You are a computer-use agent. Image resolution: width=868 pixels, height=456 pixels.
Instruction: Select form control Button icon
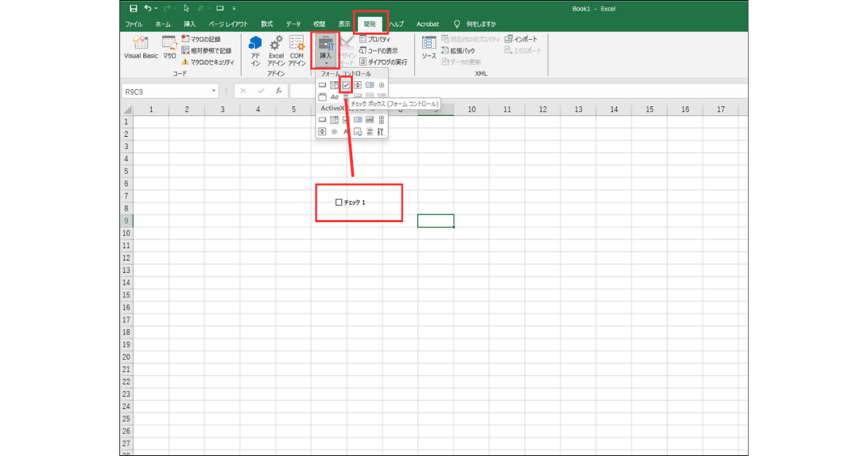[323, 85]
